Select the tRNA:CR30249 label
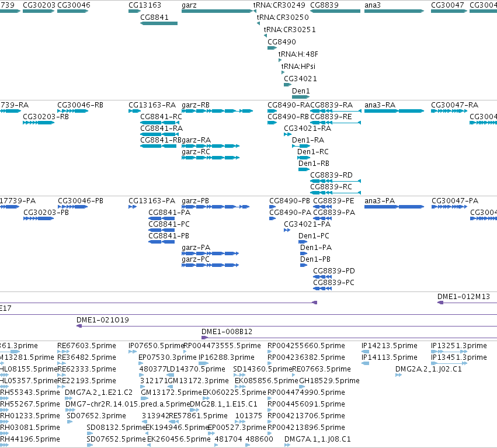Viewport: 497px width, 448px height. click(x=279, y=5)
